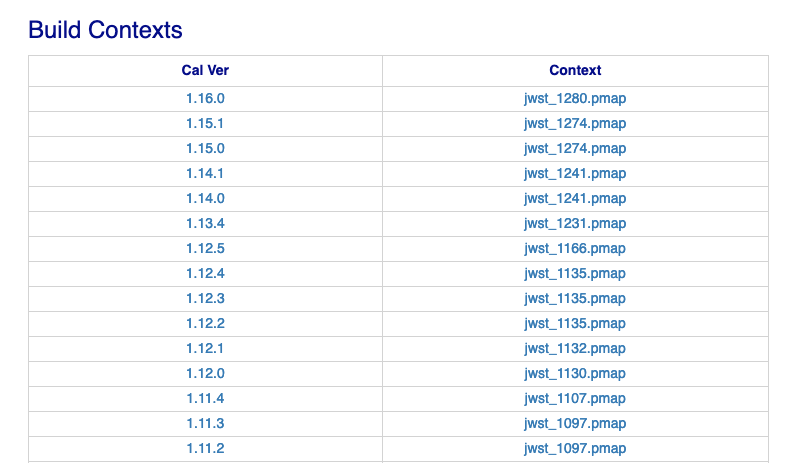Open jwst_1241.pmap in the 1.14.0 row
The height and width of the screenshot is (463, 807).
coord(575,198)
